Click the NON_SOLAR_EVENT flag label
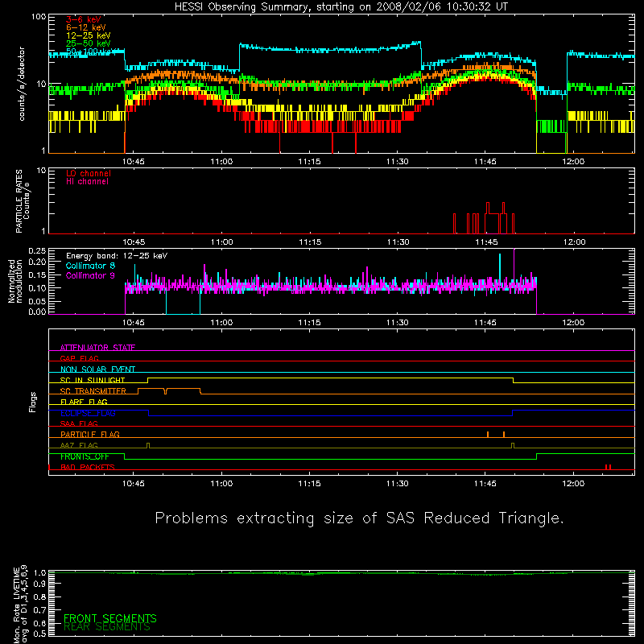Screen dimensions: 644x644 pos(97,369)
